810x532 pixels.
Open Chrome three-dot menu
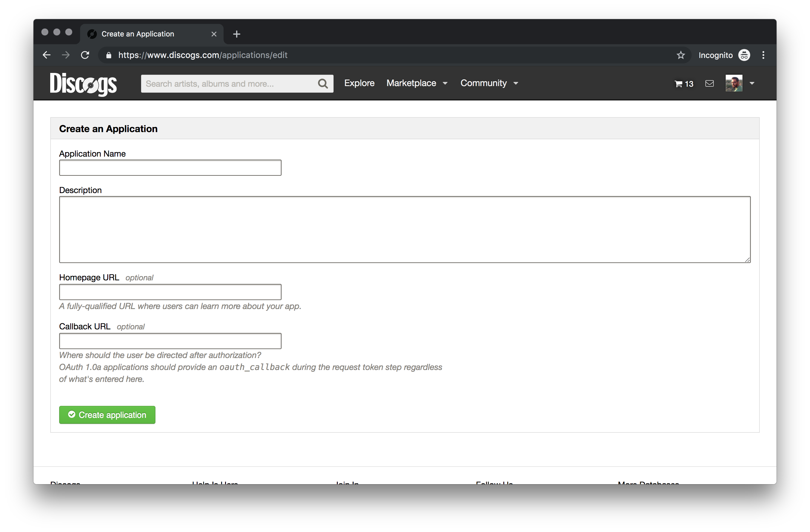tap(763, 55)
